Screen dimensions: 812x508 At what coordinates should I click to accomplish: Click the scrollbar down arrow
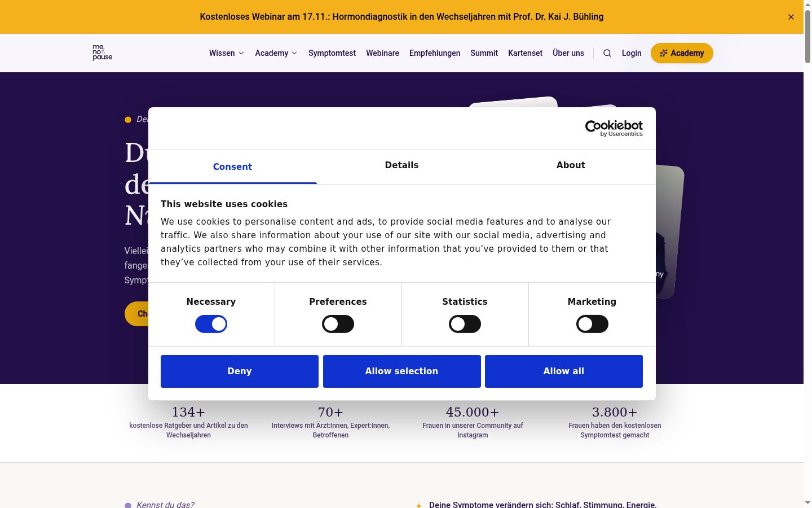[807, 502]
